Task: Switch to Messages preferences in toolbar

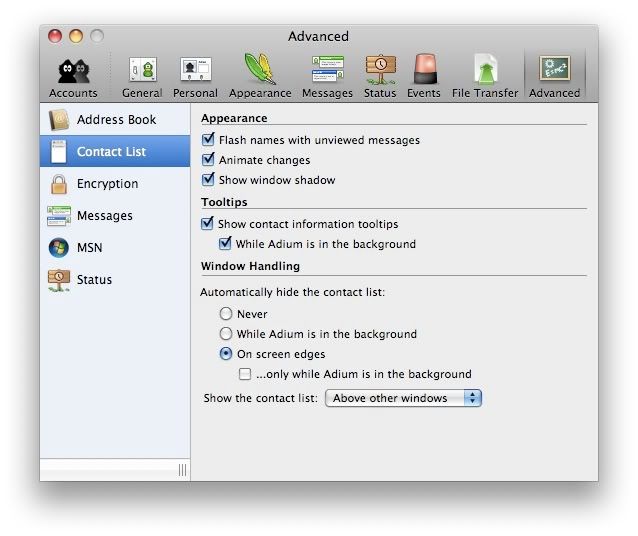Action: point(327,75)
